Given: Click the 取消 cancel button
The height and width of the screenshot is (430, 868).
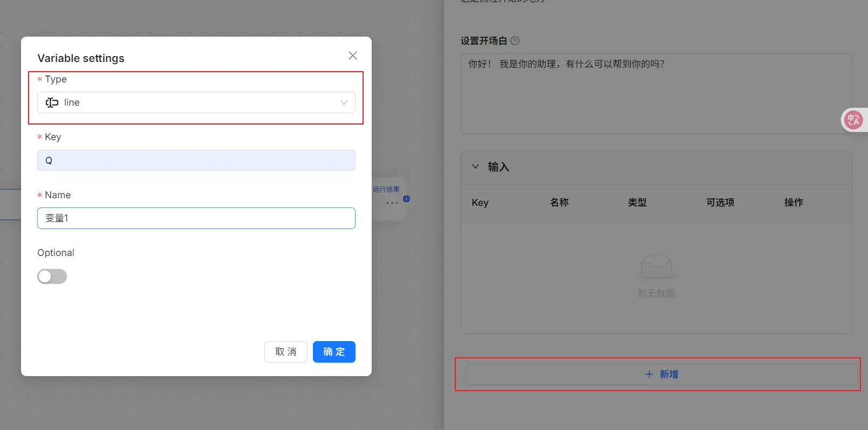Looking at the screenshot, I should click(x=286, y=352).
